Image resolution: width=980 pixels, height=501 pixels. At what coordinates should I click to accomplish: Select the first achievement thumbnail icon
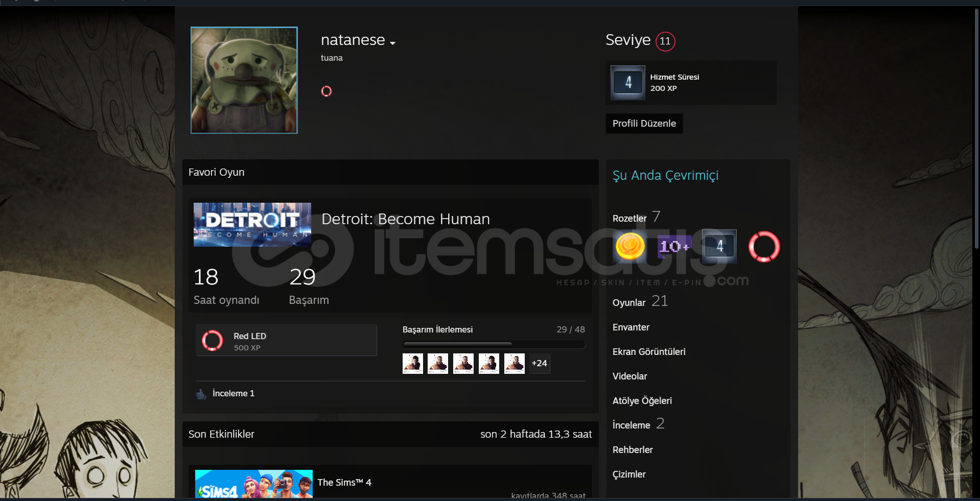(x=413, y=364)
